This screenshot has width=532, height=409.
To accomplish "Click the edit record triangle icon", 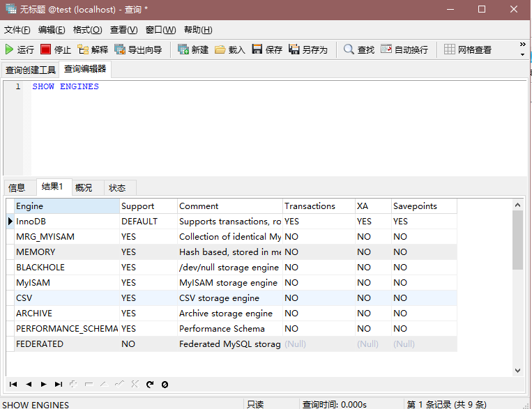I will tap(104, 384).
